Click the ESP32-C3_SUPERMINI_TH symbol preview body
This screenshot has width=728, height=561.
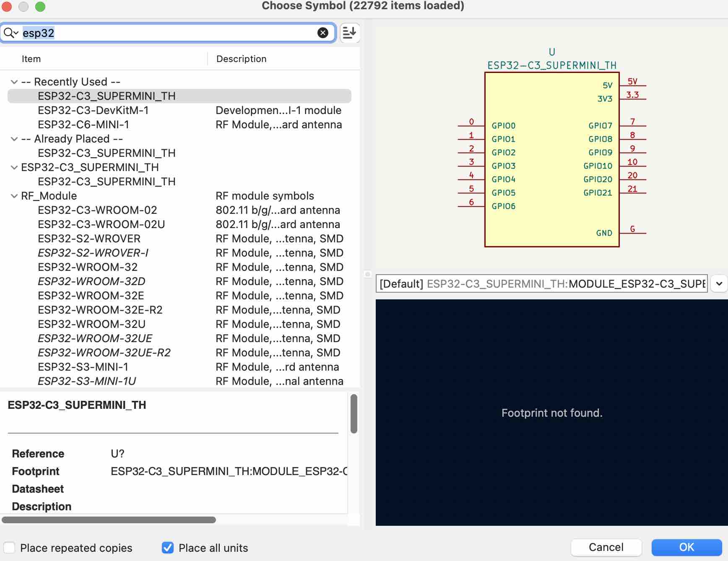(x=552, y=159)
